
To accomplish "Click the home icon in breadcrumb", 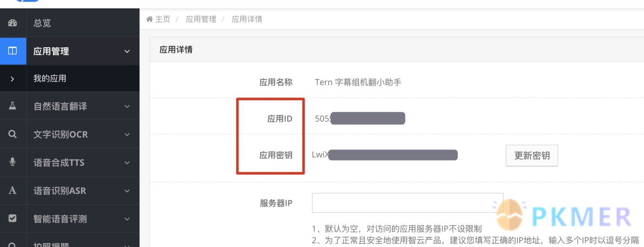I will (x=149, y=19).
